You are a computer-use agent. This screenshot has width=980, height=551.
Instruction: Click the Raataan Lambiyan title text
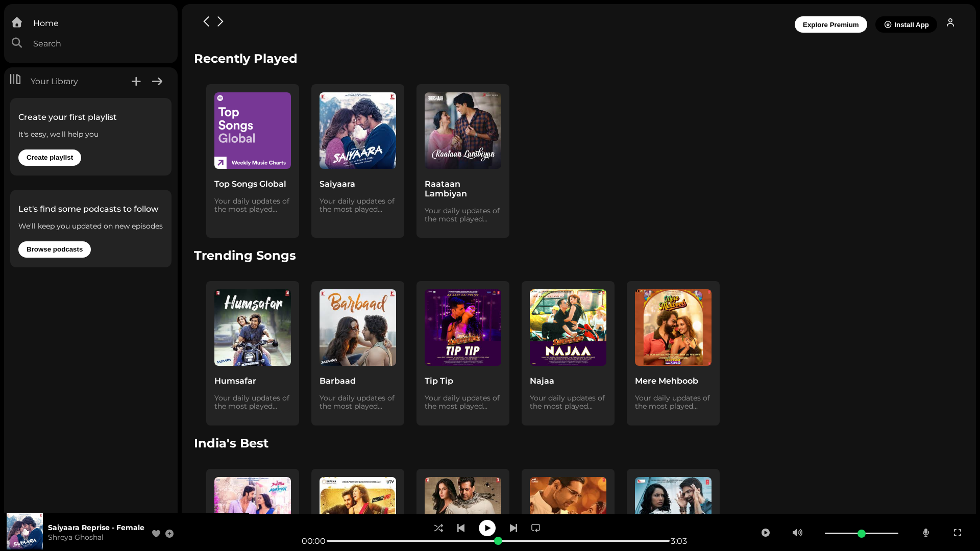(x=446, y=189)
